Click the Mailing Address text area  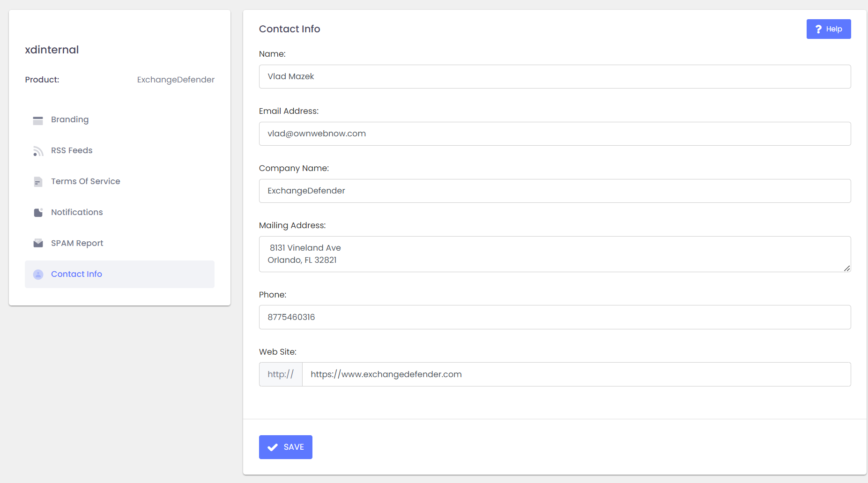click(555, 254)
